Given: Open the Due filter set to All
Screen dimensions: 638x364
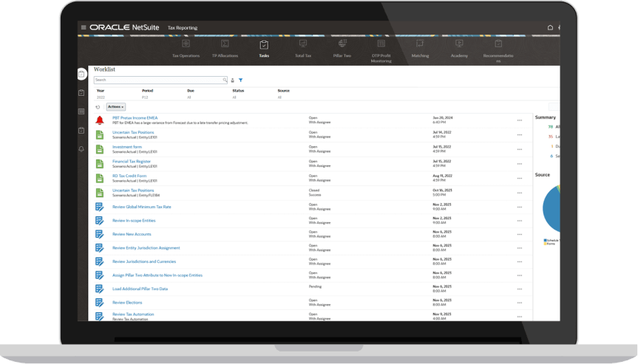Looking at the screenshot, I should 189,97.
